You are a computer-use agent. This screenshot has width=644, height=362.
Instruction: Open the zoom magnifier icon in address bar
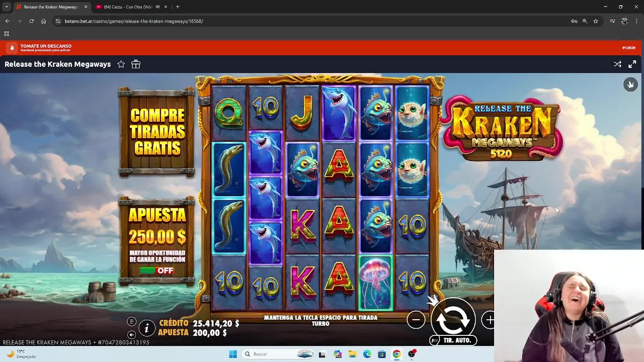pyautogui.click(x=585, y=21)
